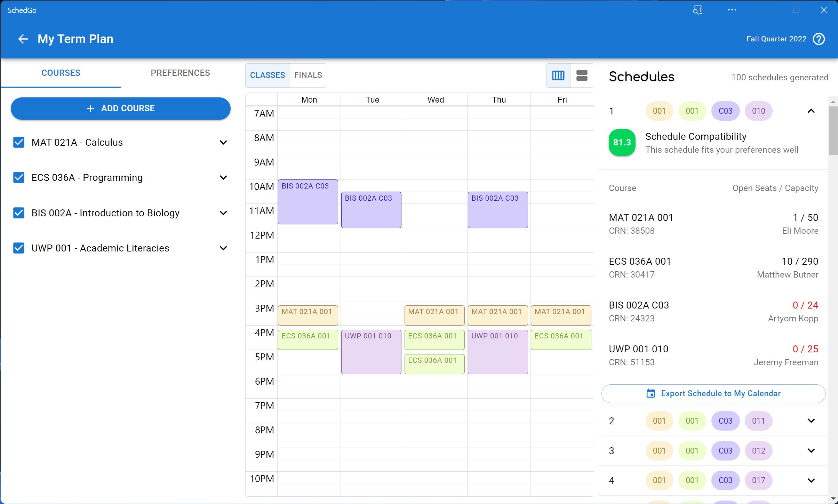The image size is (838, 504).
Task: Uncheck the ECS 036A Programming checkbox
Action: [19, 177]
